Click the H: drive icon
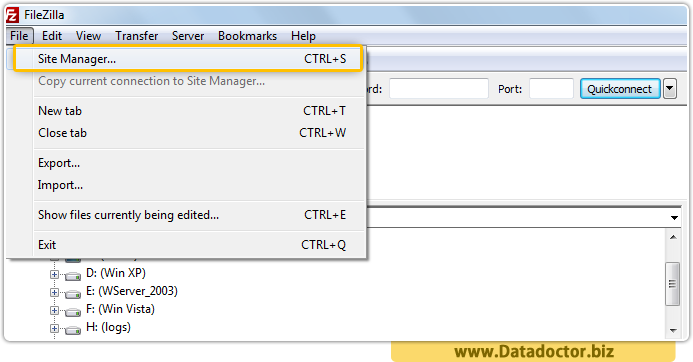693x362 pixels. pos(73,331)
